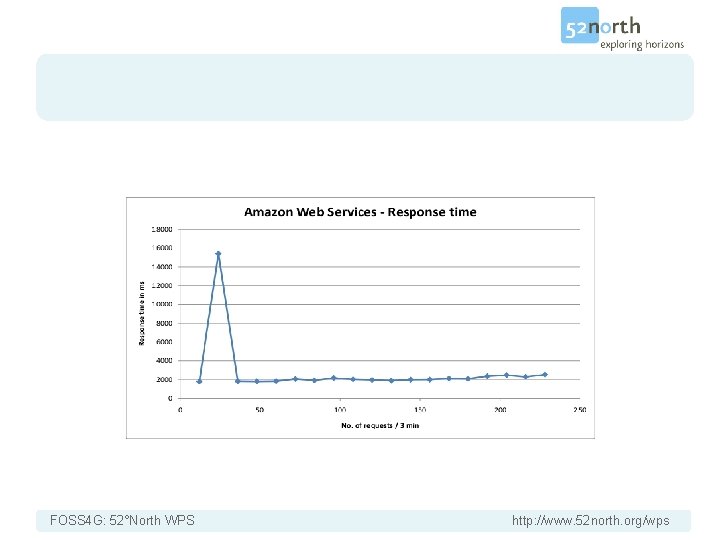Click the x-axis value 50
720x540 pixels.
[x=260, y=410]
